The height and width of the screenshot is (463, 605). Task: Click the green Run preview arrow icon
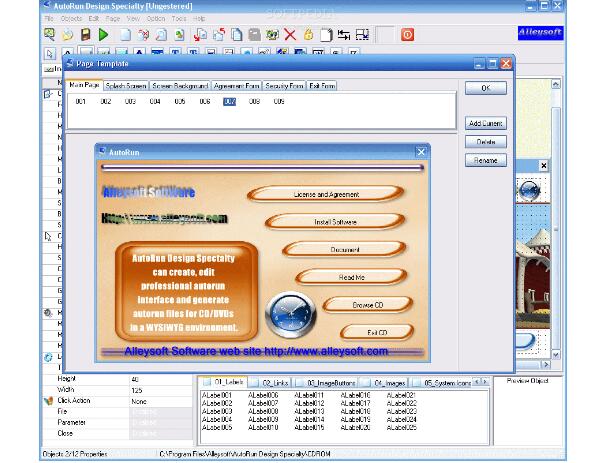click(x=103, y=34)
